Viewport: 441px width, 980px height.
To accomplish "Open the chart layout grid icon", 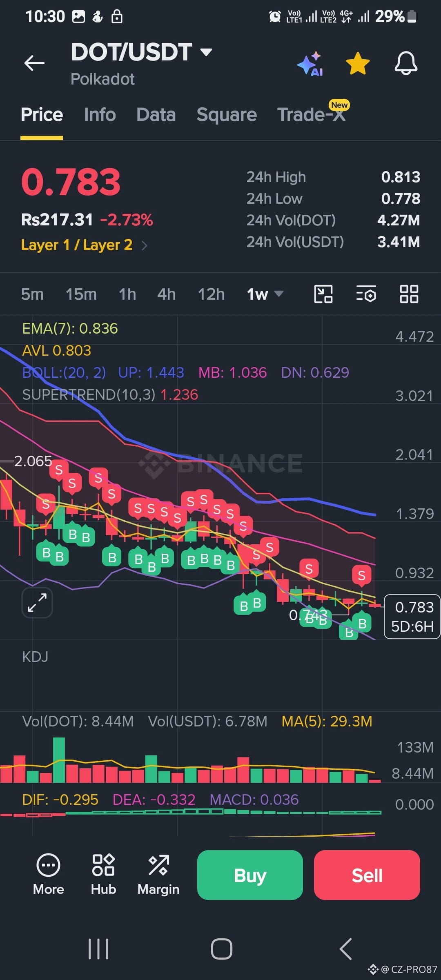I will (x=409, y=294).
